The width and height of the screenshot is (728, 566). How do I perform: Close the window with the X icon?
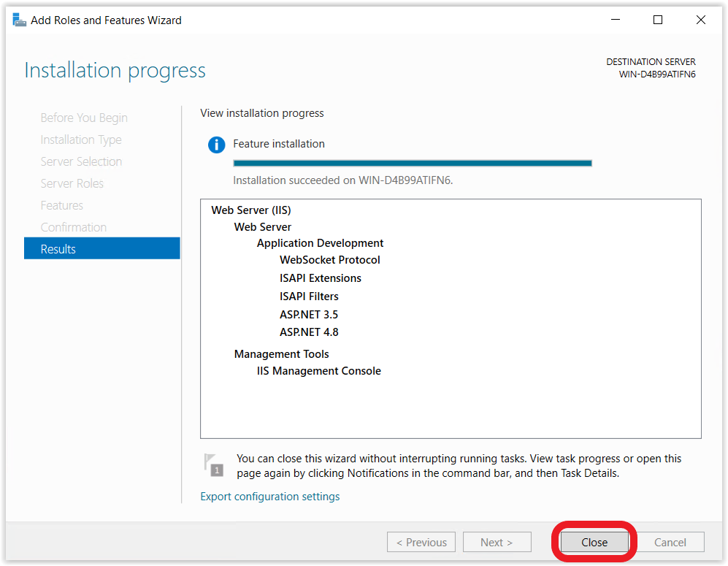coord(701,20)
